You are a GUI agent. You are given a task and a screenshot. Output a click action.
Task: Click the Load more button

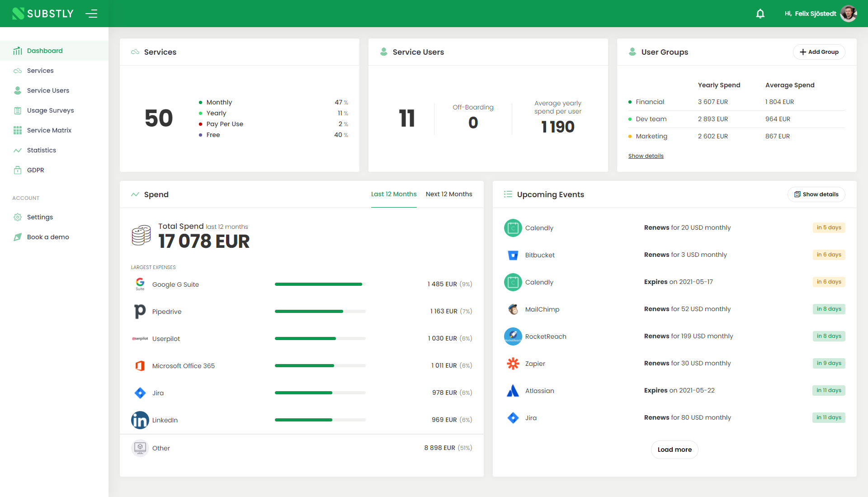click(x=675, y=450)
